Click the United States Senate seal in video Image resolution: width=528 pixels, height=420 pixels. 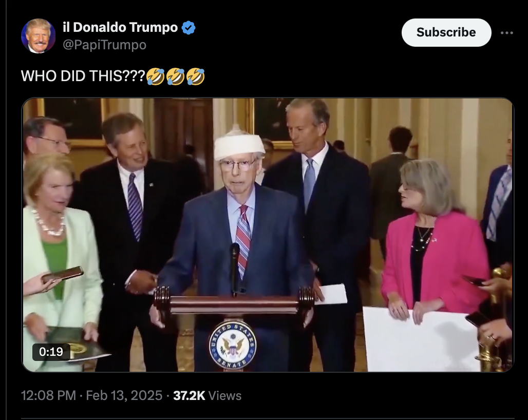(232, 345)
